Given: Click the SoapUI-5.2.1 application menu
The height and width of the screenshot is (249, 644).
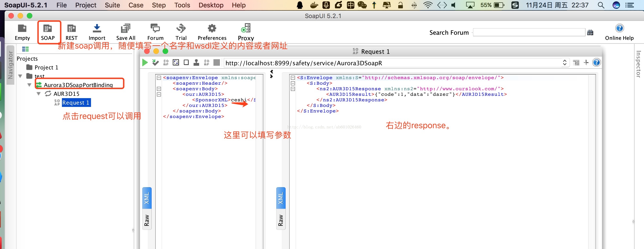Looking at the screenshot, I should [26, 5].
